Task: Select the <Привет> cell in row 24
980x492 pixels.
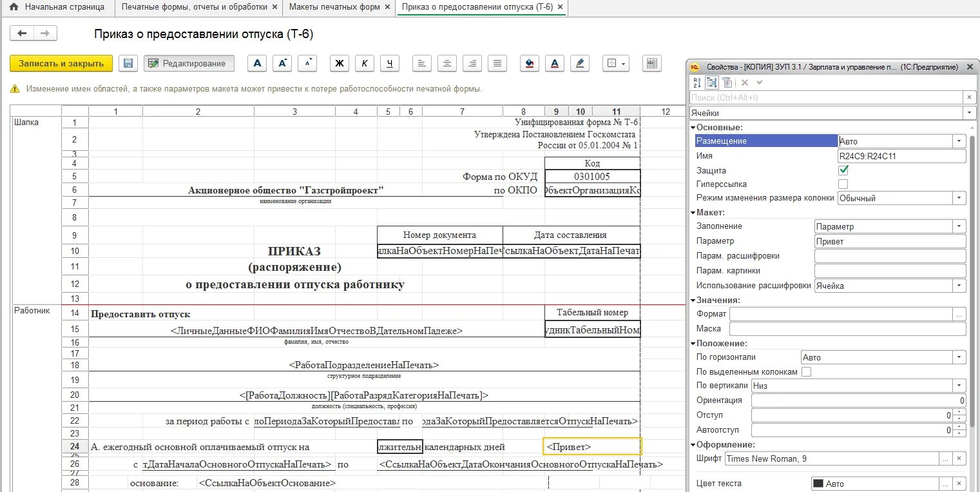Action: [x=592, y=446]
